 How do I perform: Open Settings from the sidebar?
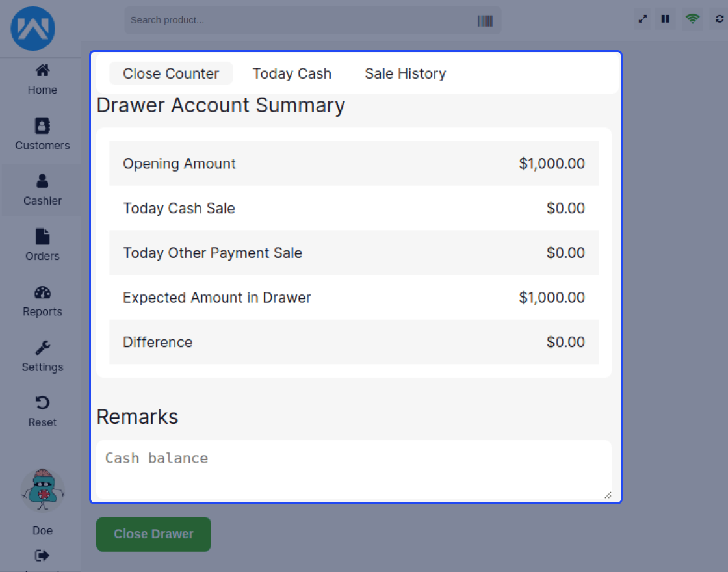pyautogui.click(x=42, y=356)
